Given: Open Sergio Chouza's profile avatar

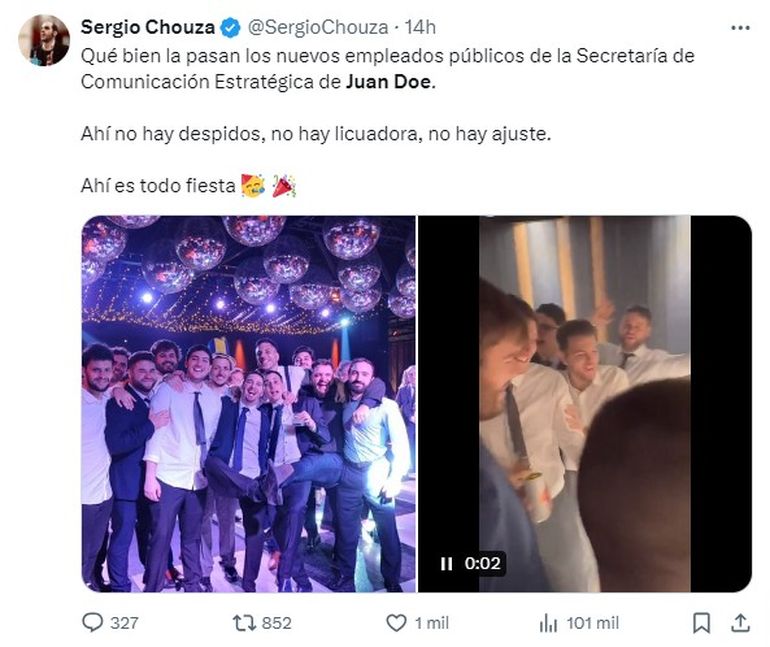Looking at the screenshot, I should (44, 41).
